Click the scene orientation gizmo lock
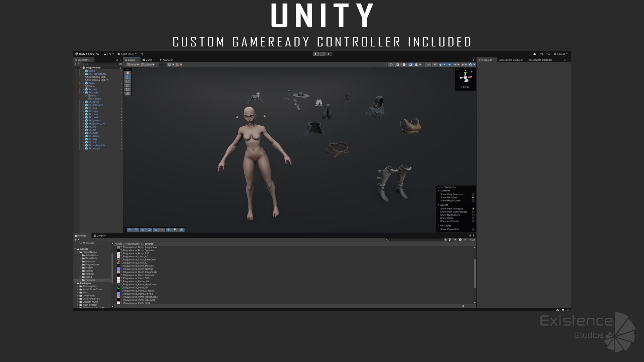The image size is (644, 362). pyautogui.click(x=472, y=71)
